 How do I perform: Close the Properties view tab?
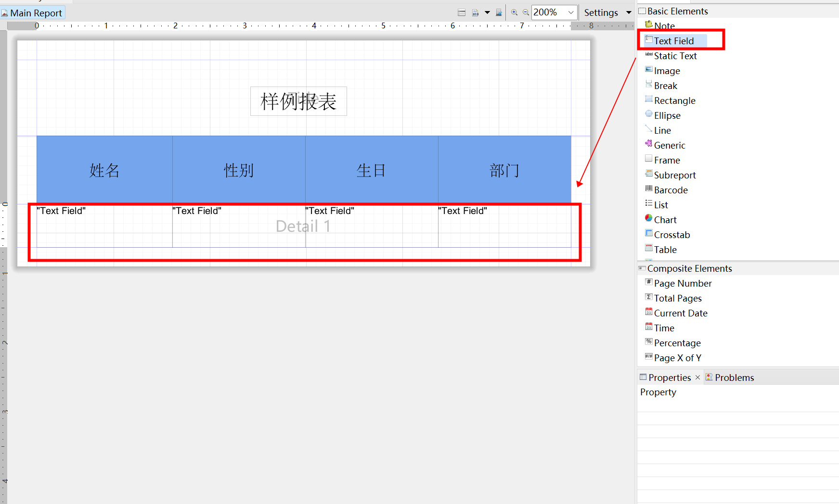pos(697,378)
